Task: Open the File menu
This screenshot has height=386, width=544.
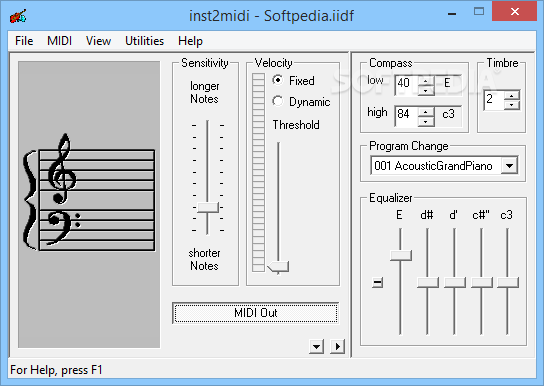Action: pos(24,41)
